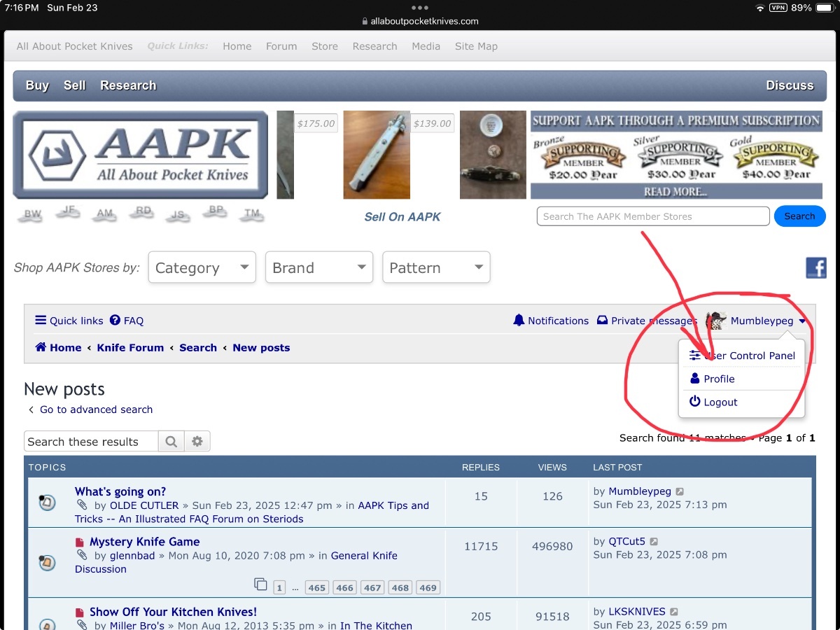Click Home in top nav bar

click(x=237, y=46)
